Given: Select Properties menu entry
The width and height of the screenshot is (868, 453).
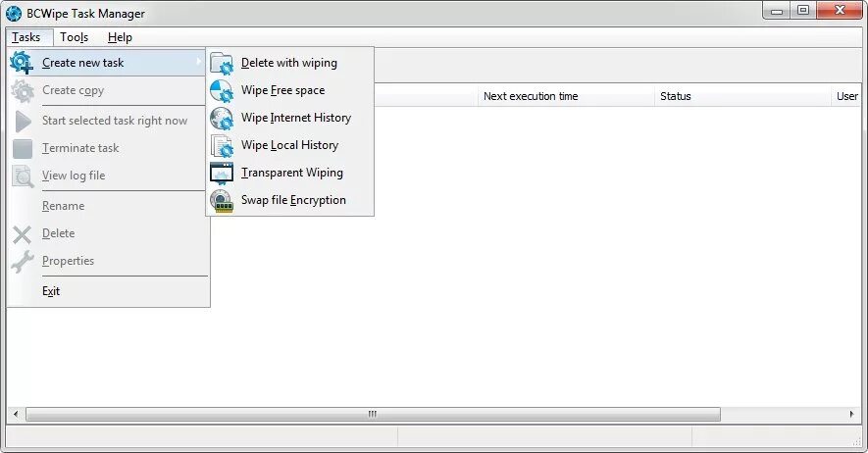Looking at the screenshot, I should tap(107, 261).
